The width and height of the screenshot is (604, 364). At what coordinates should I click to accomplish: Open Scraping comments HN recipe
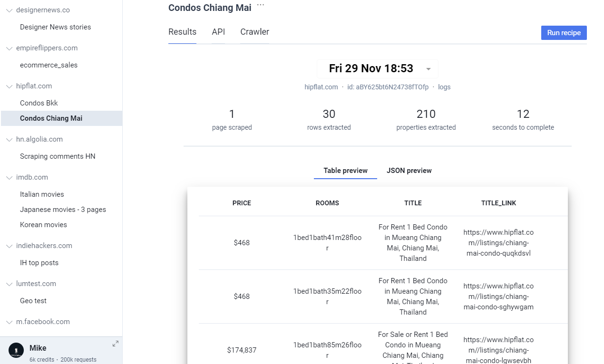coord(58,156)
